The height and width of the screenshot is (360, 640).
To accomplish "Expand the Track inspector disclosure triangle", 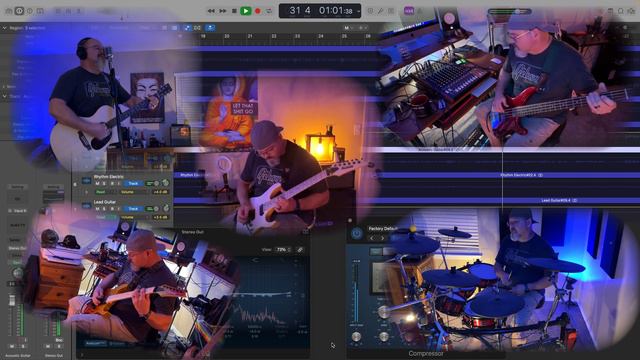I will (4, 96).
